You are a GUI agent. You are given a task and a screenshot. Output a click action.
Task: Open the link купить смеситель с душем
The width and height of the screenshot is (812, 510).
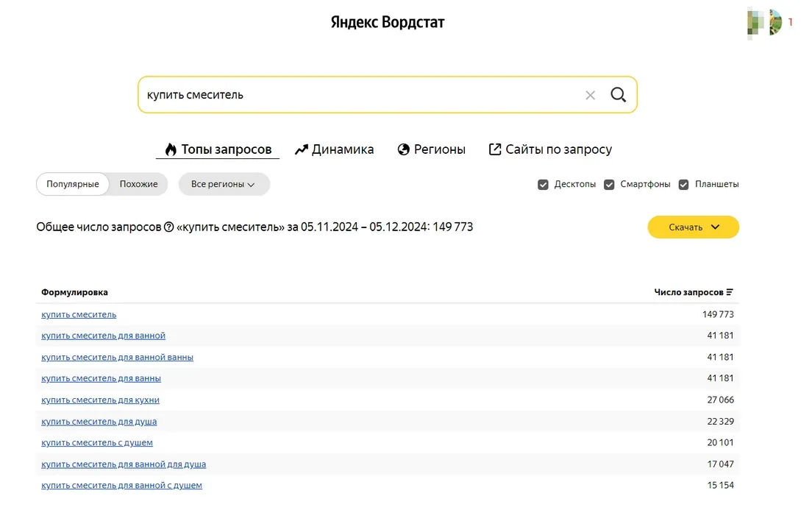coord(97,442)
